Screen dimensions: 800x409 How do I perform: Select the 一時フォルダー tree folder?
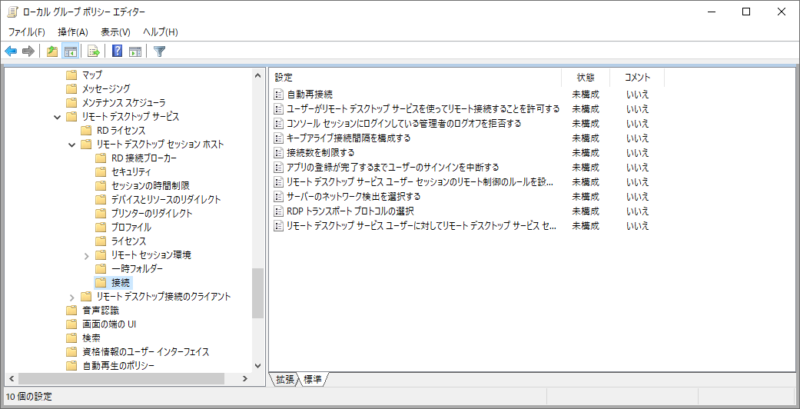pyautogui.click(x=137, y=268)
